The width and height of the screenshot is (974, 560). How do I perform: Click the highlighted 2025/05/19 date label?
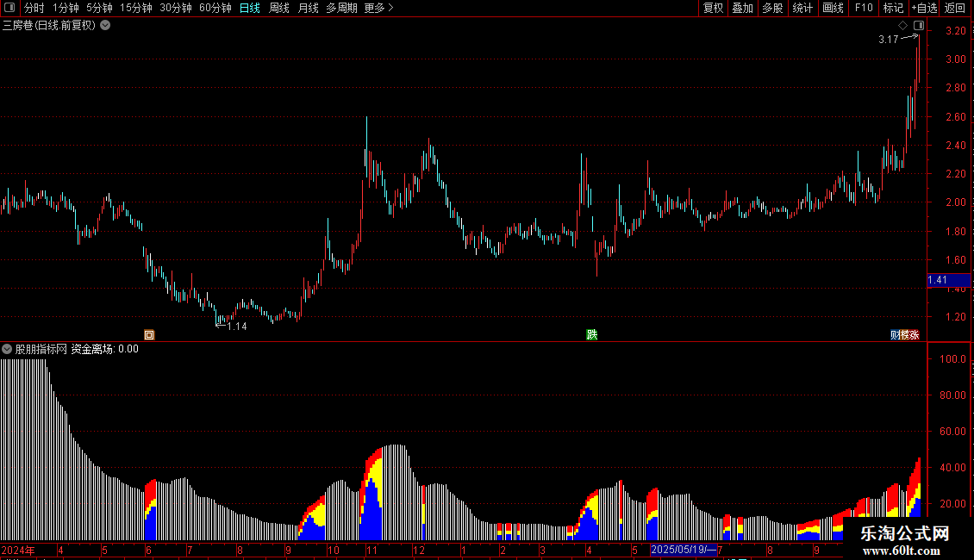pyautogui.click(x=684, y=550)
